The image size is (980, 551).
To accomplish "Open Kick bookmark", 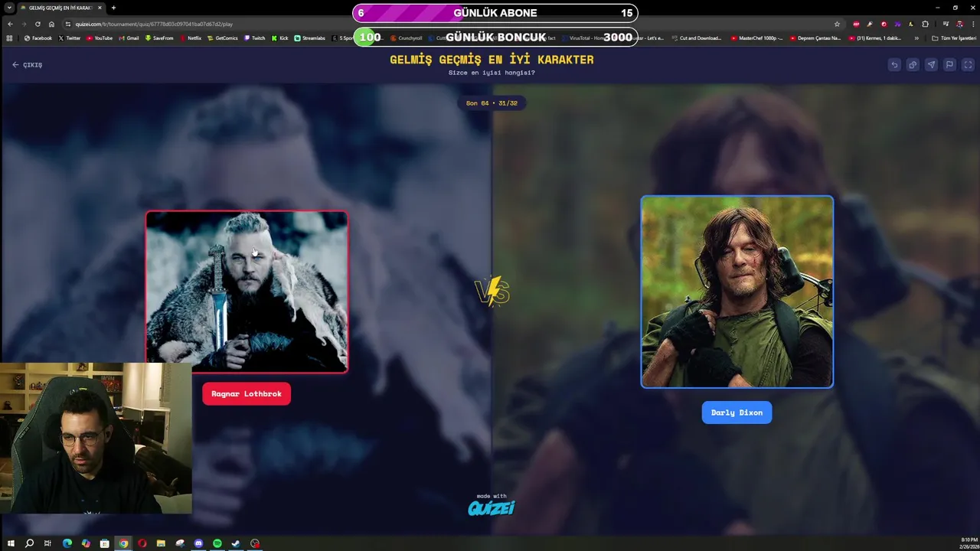I will click(279, 38).
